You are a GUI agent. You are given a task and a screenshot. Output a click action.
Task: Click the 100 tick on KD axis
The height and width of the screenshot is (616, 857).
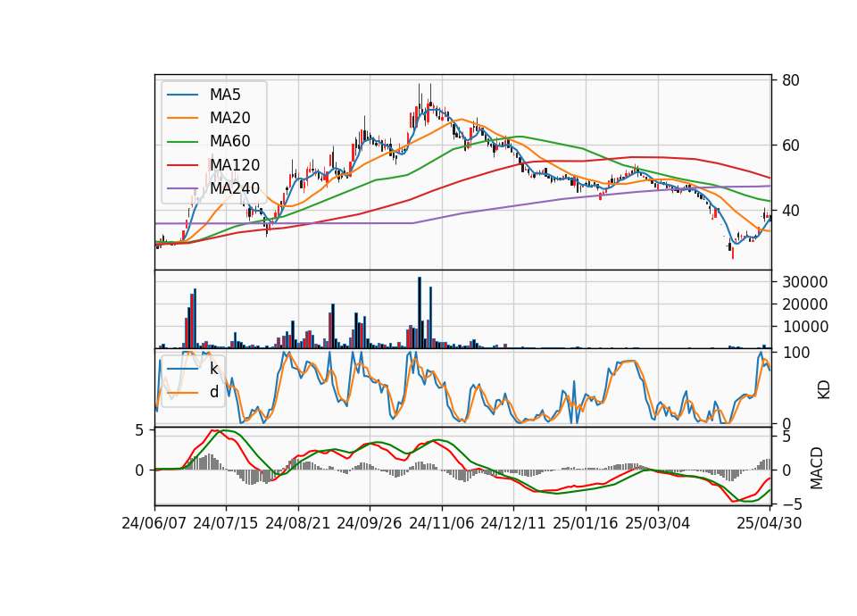coord(796,353)
